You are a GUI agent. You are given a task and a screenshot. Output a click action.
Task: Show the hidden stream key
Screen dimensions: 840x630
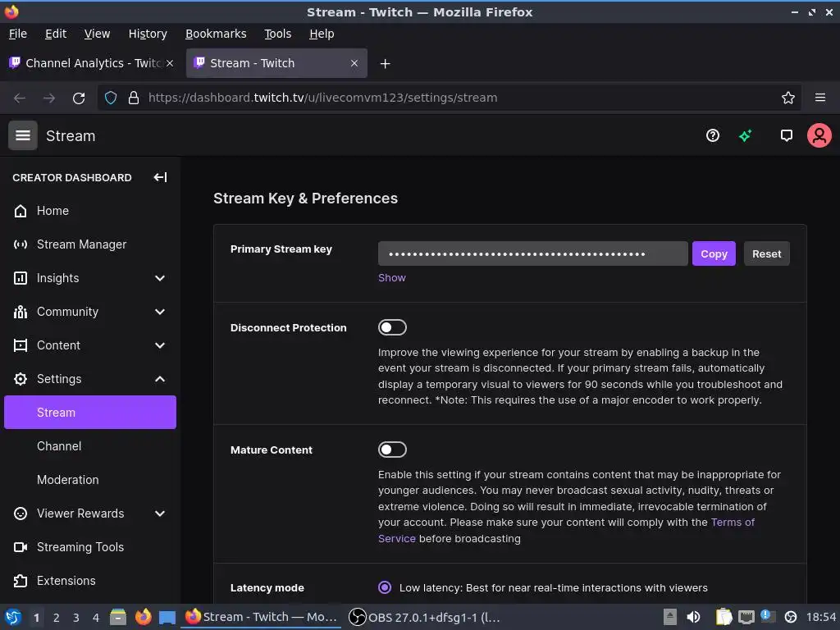point(391,277)
